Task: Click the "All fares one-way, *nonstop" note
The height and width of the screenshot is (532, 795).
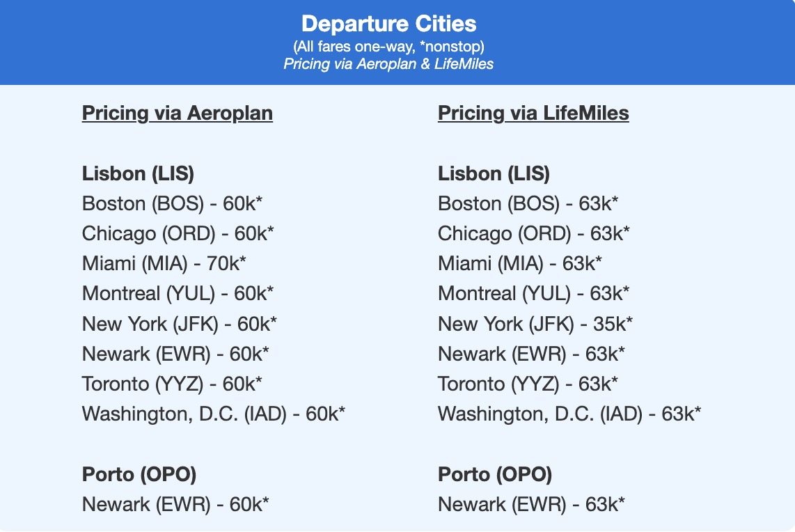Action: pos(388,46)
